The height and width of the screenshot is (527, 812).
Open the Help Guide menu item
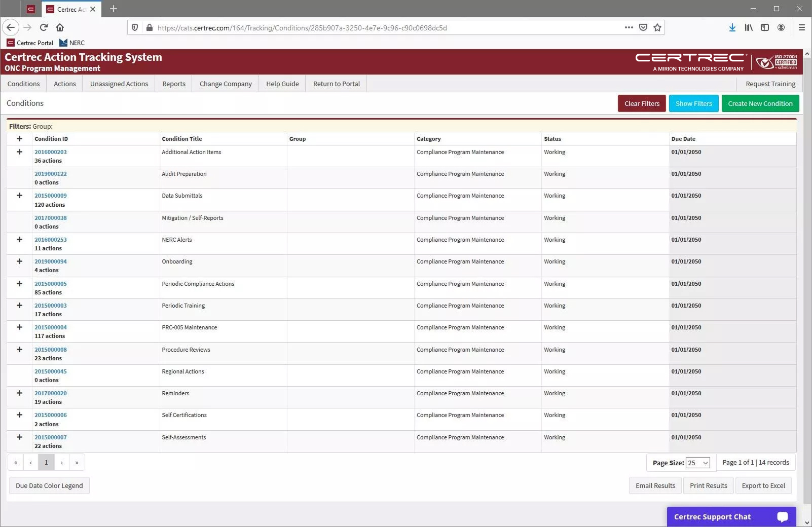click(x=282, y=84)
